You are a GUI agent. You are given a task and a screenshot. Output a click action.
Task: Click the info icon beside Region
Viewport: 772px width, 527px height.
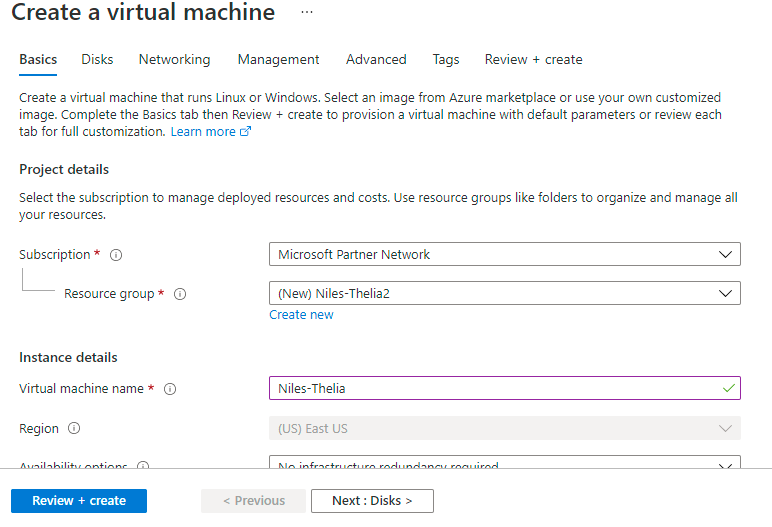75,429
